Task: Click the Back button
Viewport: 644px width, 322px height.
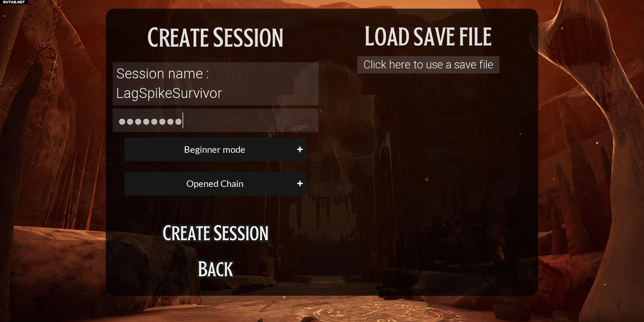Action: 215,269
